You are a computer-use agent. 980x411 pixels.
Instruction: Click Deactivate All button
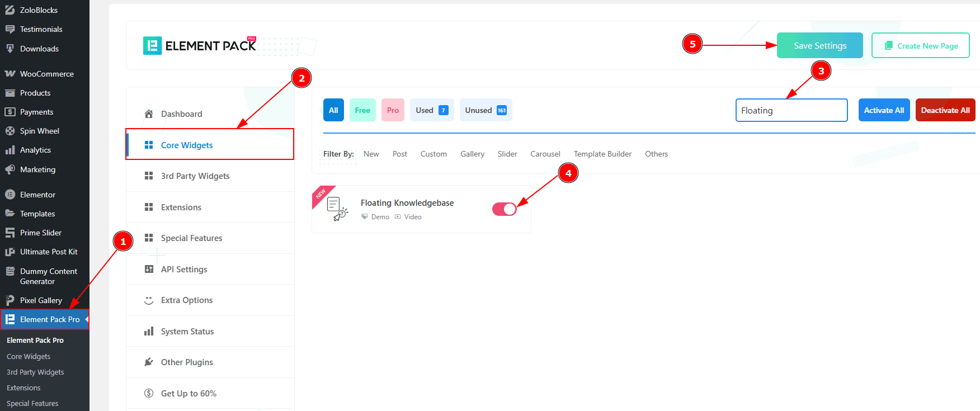945,110
